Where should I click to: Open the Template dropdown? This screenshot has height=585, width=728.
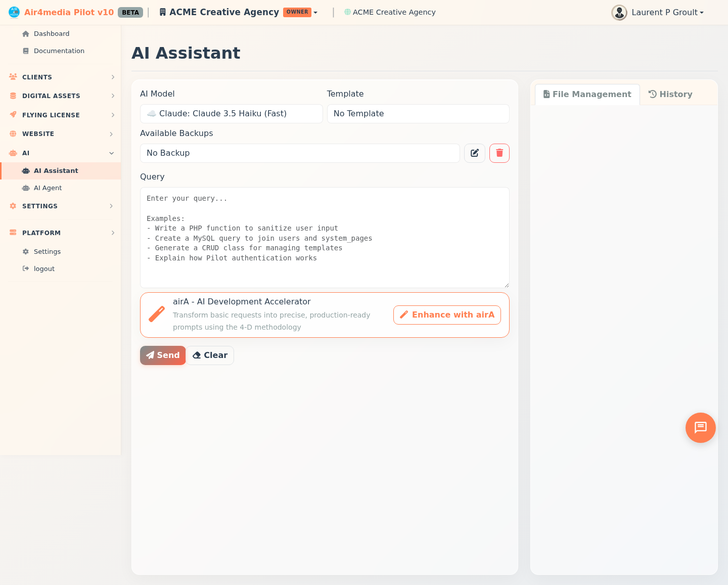tap(418, 113)
